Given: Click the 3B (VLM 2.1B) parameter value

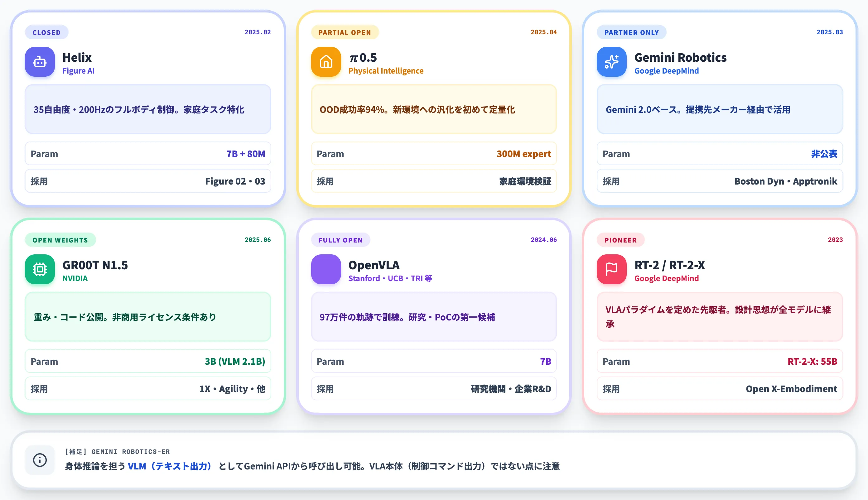Looking at the screenshot, I should 235,361.
